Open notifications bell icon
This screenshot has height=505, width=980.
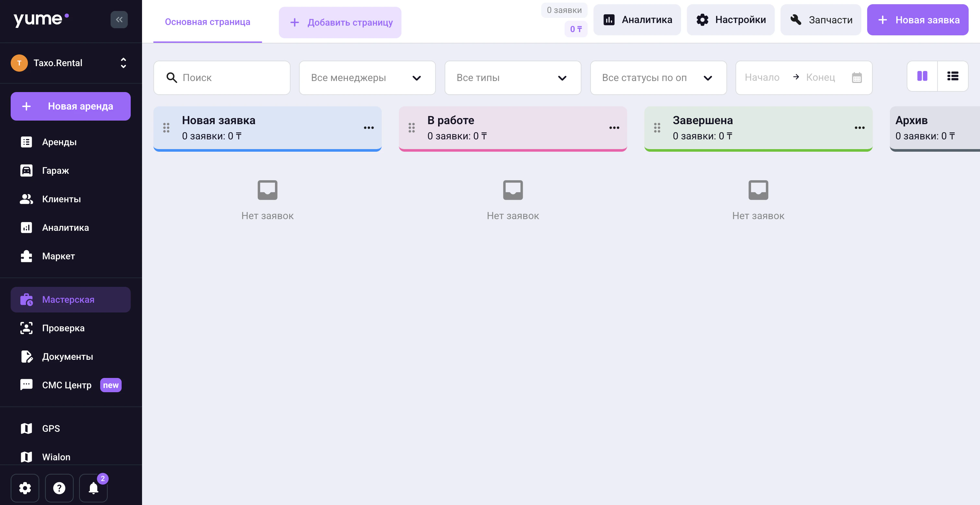[x=93, y=488]
